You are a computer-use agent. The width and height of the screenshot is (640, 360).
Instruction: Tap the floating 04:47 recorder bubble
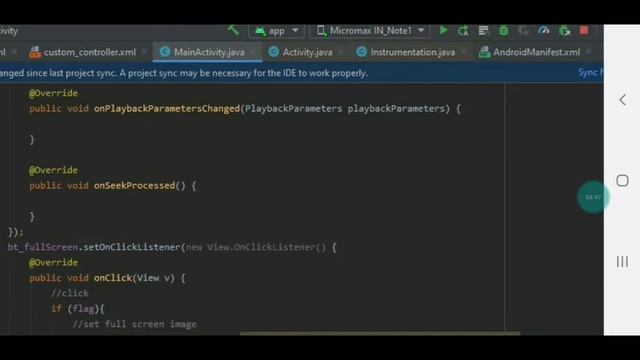click(x=593, y=197)
